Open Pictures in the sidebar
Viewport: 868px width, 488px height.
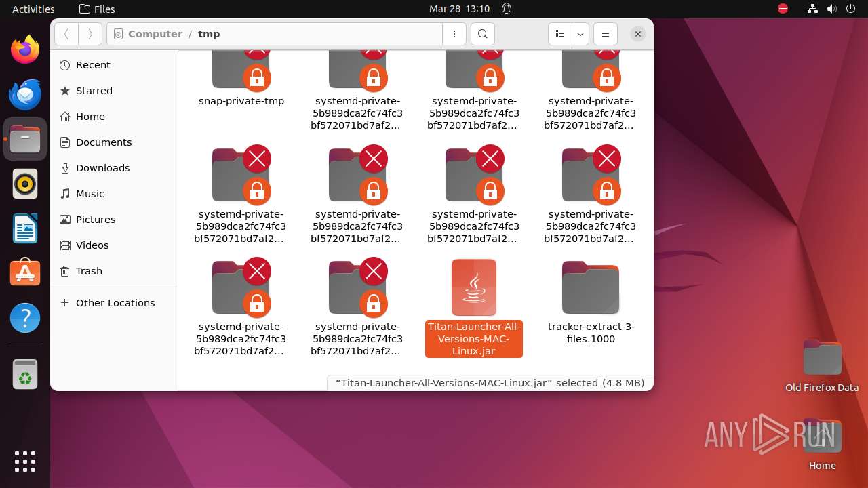click(x=114, y=220)
